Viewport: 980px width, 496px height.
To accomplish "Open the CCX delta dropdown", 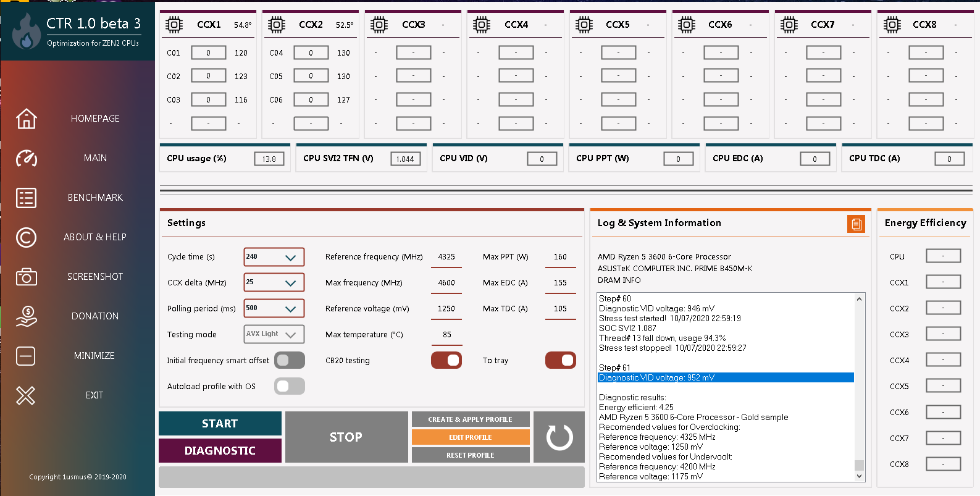I will click(x=290, y=282).
